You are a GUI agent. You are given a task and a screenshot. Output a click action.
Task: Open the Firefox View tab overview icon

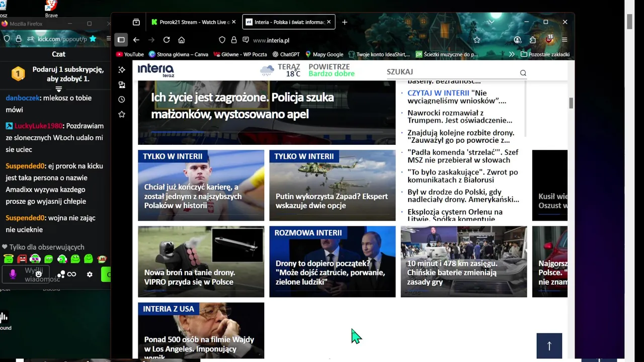(x=136, y=22)
